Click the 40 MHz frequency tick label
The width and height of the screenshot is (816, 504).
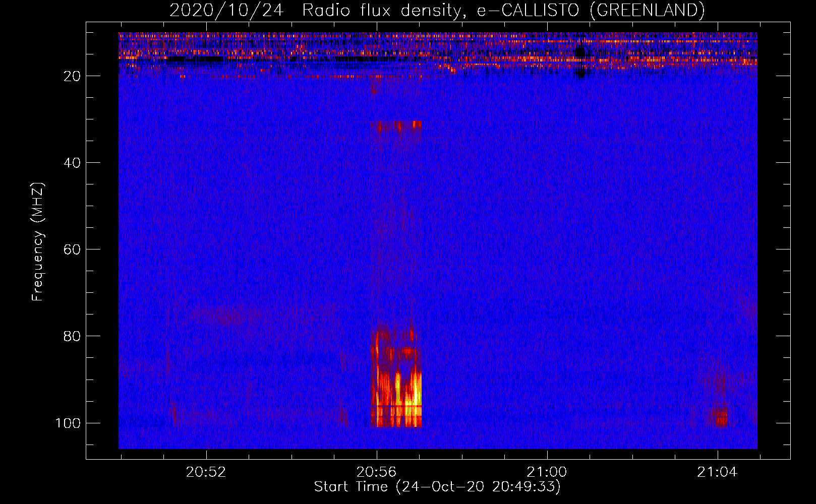point(72,163)
